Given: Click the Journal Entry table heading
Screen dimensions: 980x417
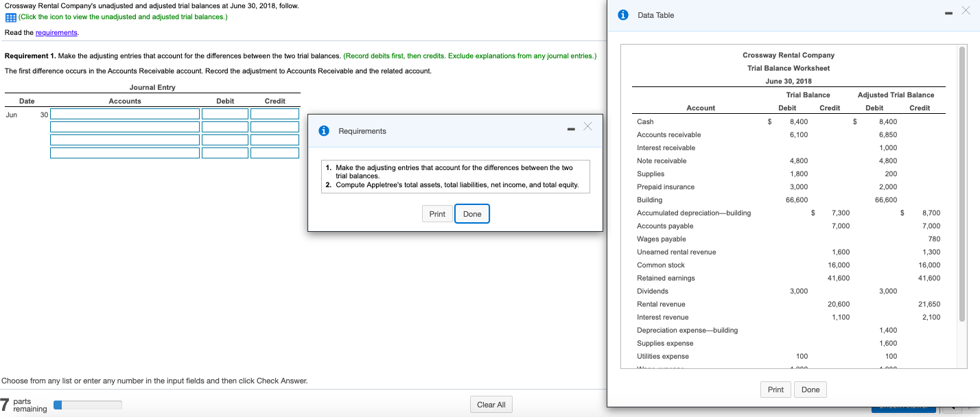Looking at the screenshot, I should (152, 87).
